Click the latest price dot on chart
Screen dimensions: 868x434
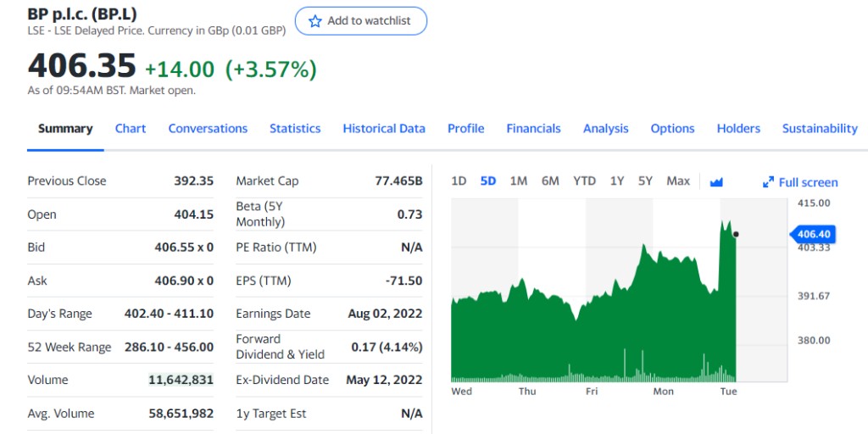point(736,234)
